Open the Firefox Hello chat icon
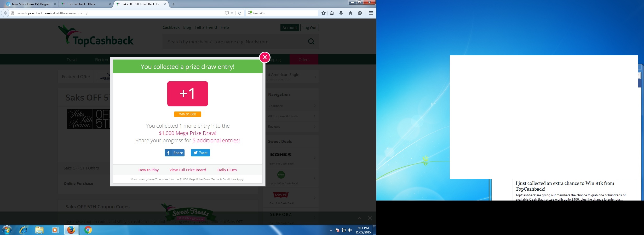The height and width of the screenshot is (235, 644). [360, 13]
